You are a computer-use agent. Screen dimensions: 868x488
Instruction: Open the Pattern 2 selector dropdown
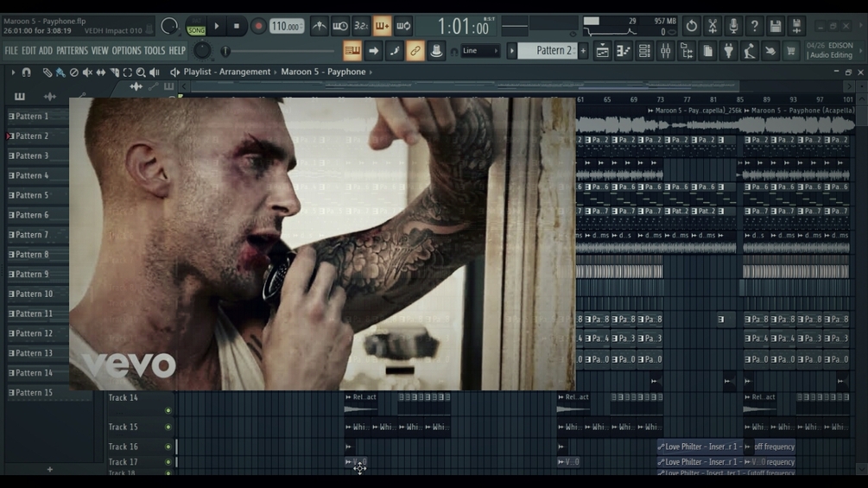548,51
